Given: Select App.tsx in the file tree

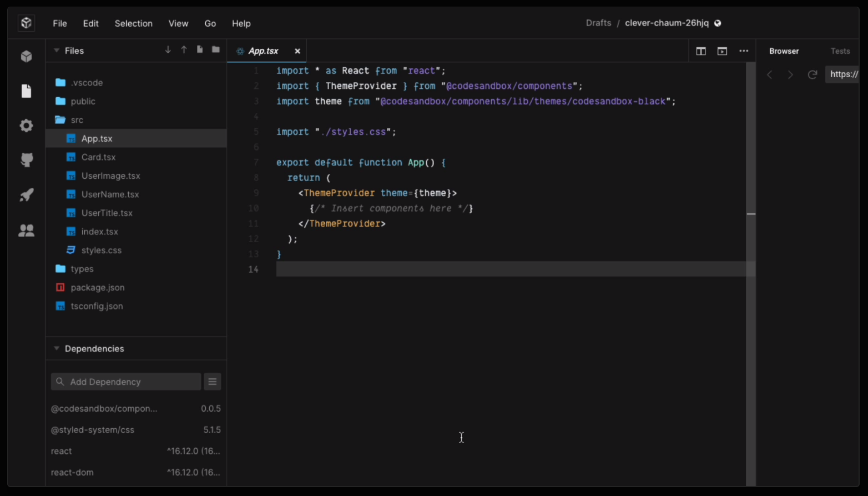Looking at the screenshot, I should click(x=136, y=138).
